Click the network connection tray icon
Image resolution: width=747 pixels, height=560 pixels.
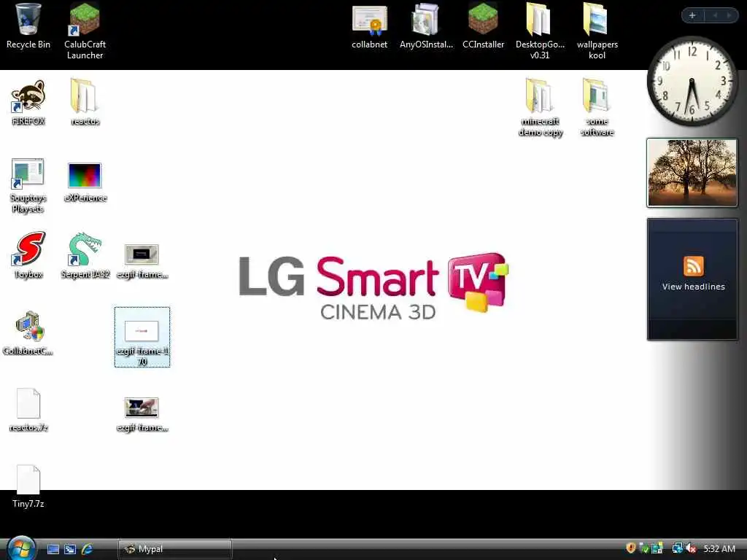tap(677, 548)
